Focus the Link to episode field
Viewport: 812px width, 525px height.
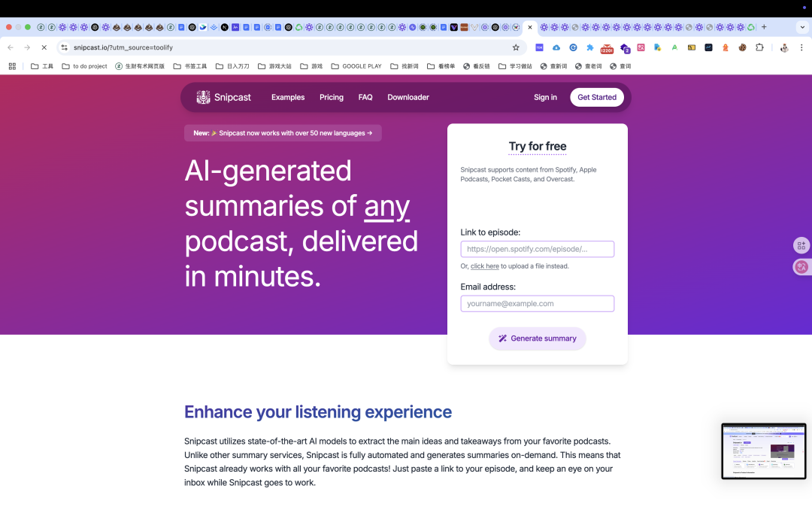tap(537, 249)
